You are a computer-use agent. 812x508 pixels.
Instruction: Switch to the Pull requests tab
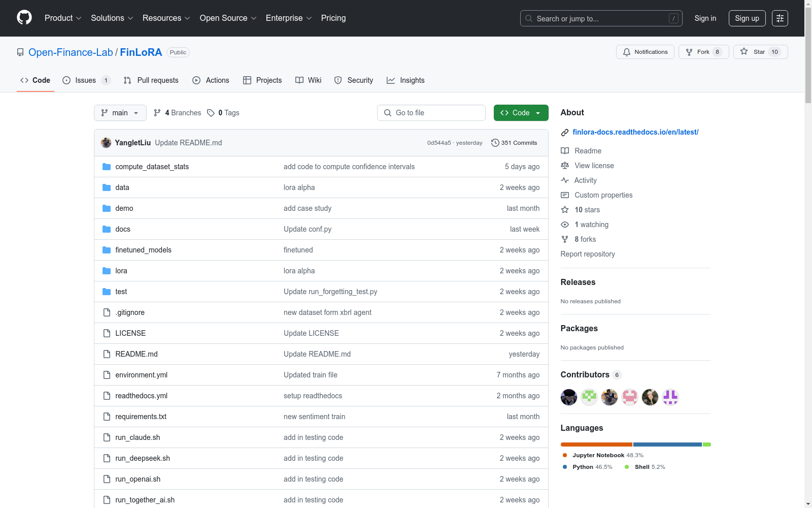pyautogui.click(x=151, y=80)
